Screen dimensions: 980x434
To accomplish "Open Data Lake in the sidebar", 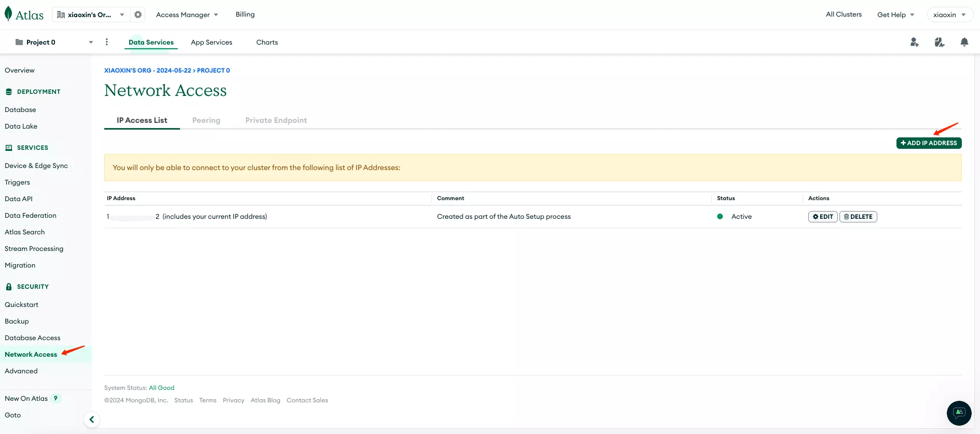I will pos(21,127).
